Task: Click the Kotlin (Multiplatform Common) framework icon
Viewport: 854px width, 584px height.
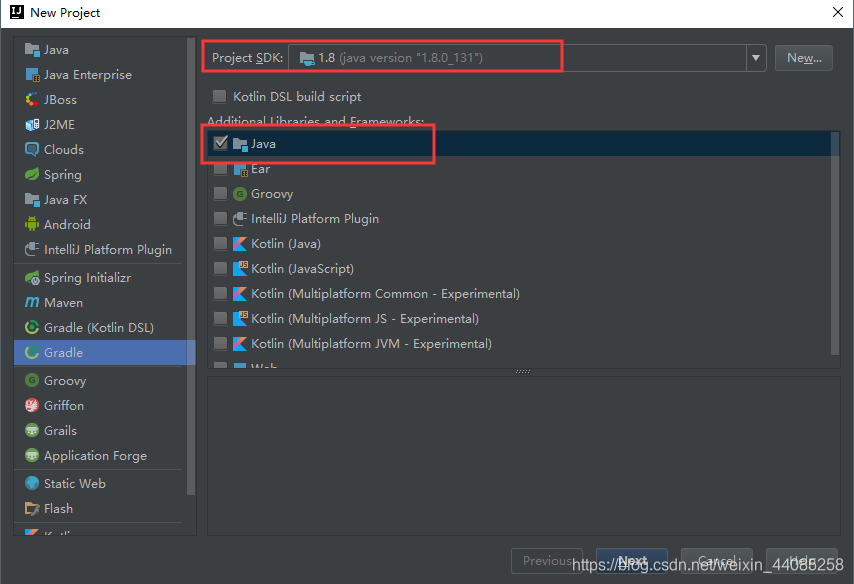Action: click(x=240, y=294)
